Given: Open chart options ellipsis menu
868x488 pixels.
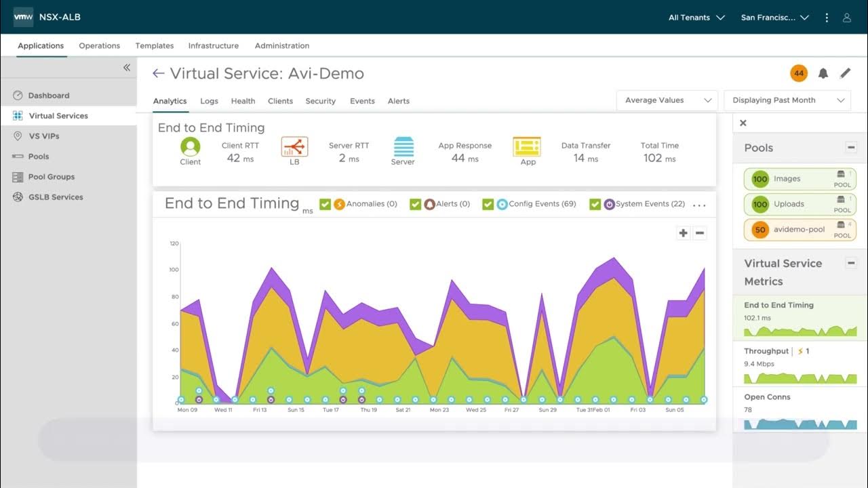Looking at the screenshot, I should 699,205.
